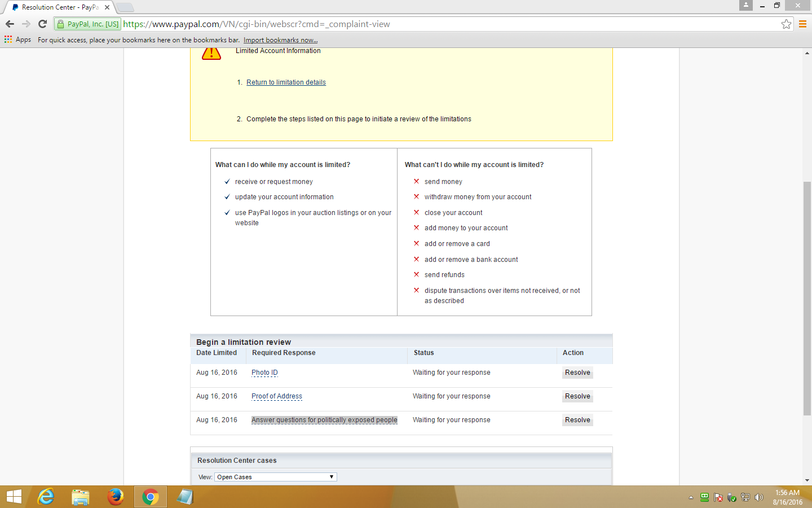Viewport: 812px width, 508px height.
Task: Go back using the browser back arrow
Action: coord(10,24)
